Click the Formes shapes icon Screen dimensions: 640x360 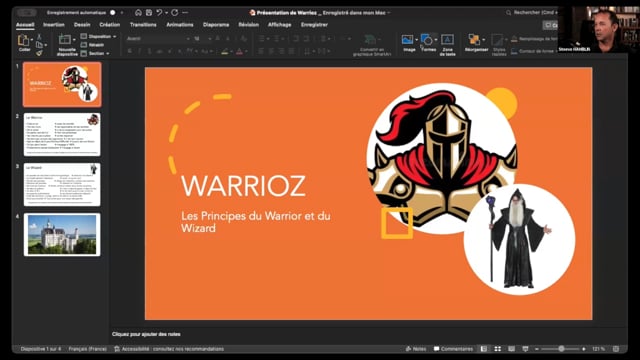point(427,40)
